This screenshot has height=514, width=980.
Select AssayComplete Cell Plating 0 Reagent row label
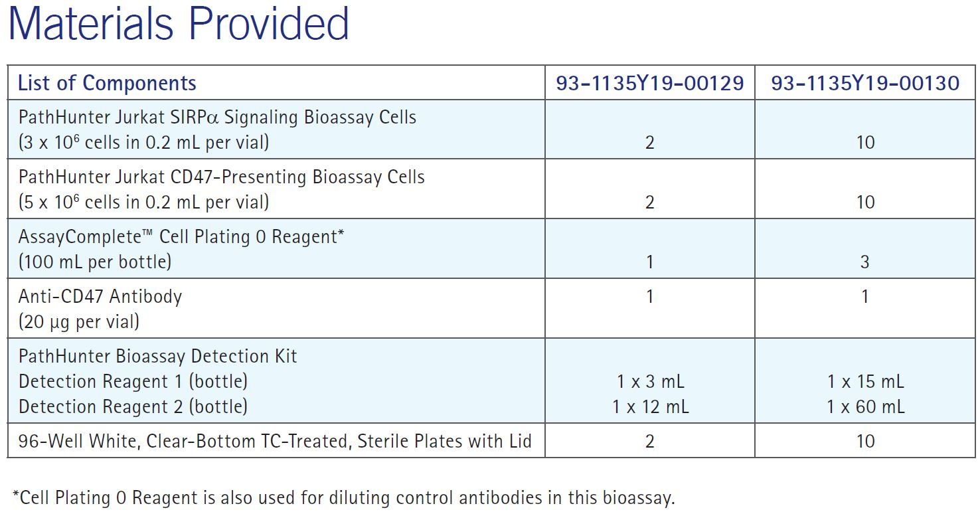coord(181,237)
